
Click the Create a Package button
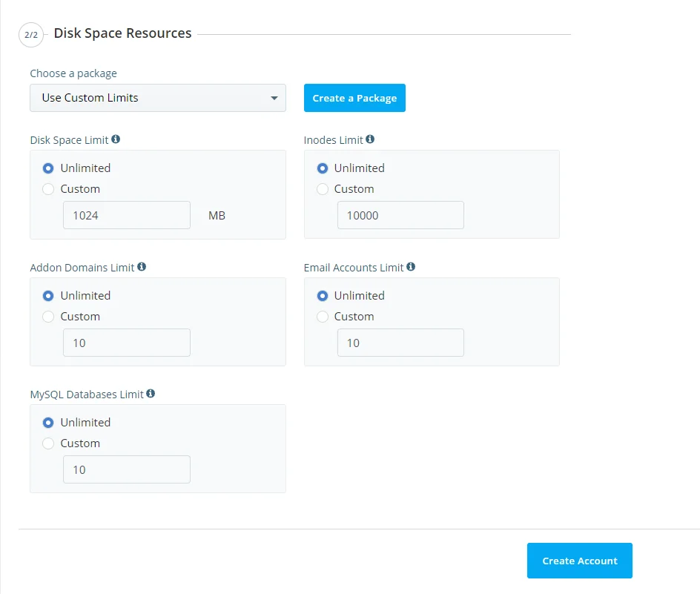(354, 97)
